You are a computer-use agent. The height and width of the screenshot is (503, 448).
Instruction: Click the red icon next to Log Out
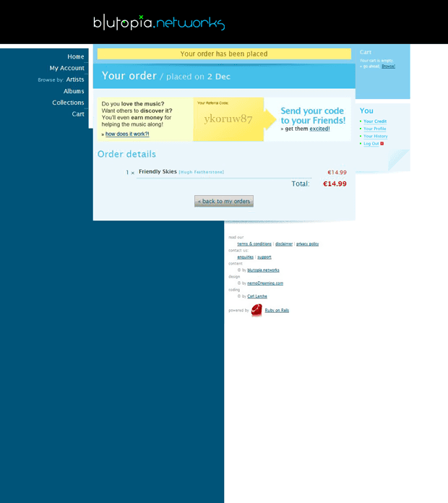pos(382,144)
